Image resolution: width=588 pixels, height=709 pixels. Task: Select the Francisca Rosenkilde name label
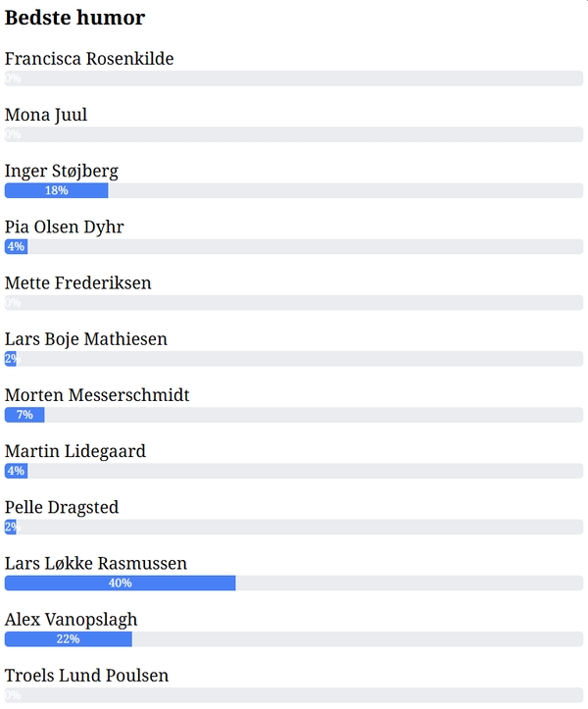tap(89, 59)
